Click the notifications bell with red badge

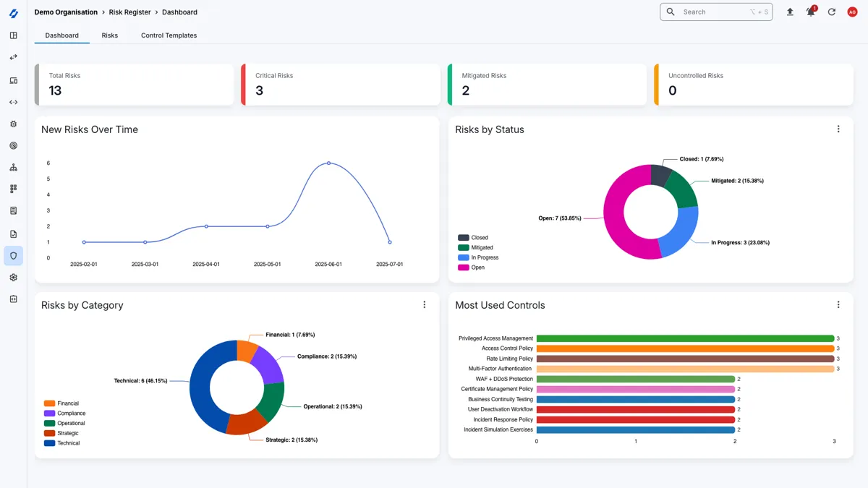coord(810,12)
